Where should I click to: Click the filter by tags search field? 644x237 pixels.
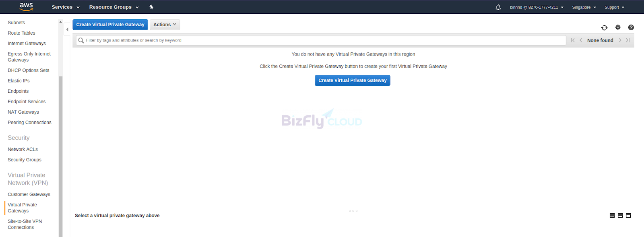(x=321, y=40)
